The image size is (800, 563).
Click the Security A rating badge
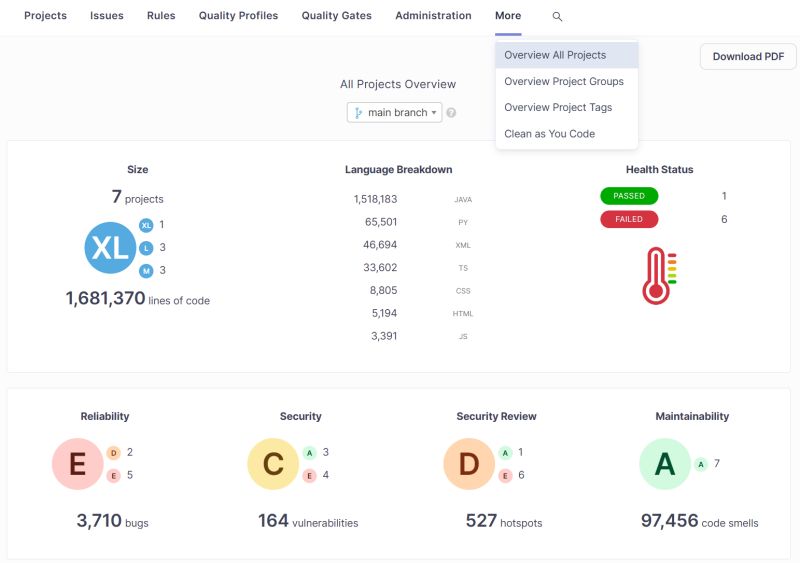click(x=309, y=453)
